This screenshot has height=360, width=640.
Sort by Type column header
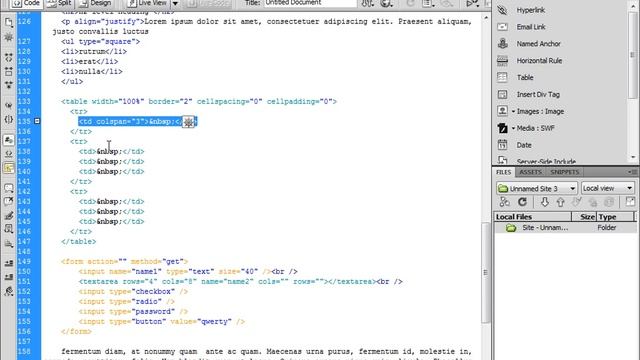(616, 217)
